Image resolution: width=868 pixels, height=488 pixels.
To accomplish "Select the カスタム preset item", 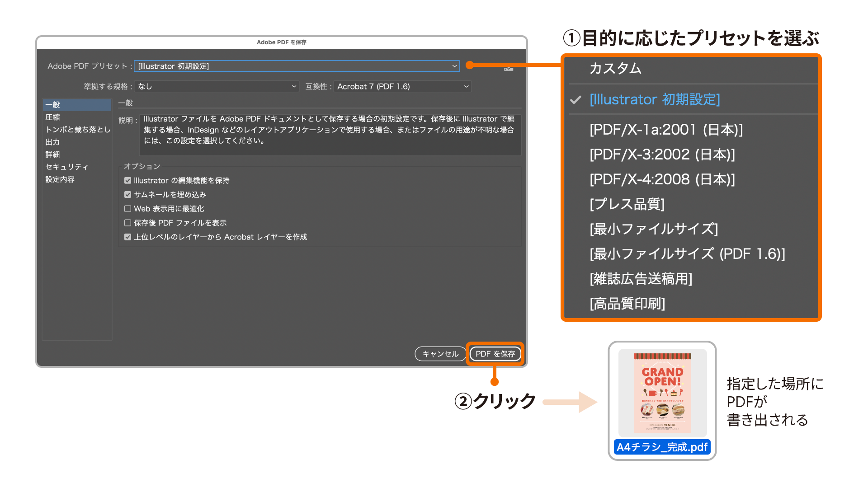I will tap(615, 69).
